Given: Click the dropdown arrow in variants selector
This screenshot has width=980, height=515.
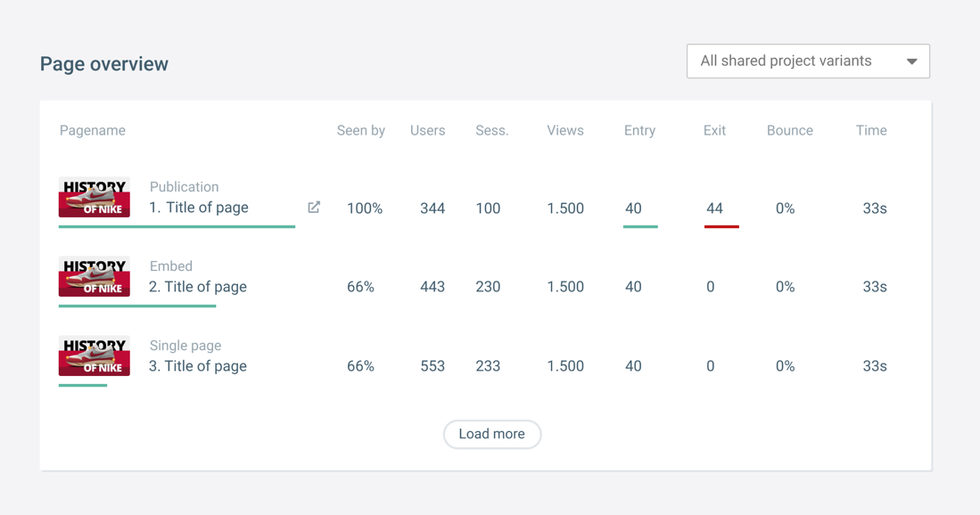Looking at the screenshot, I should (912, 61).
